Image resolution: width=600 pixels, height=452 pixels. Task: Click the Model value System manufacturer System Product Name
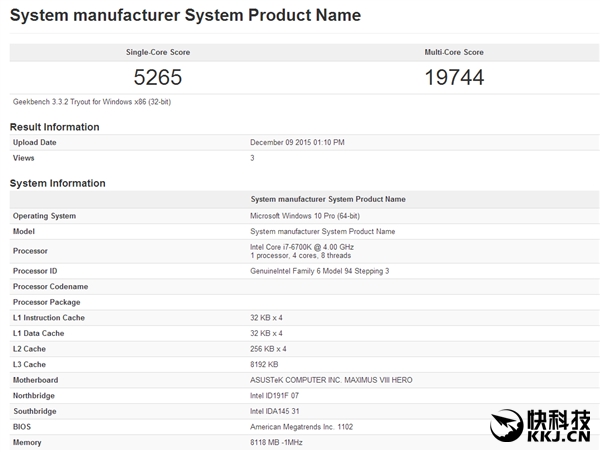(x=323, y=231)
